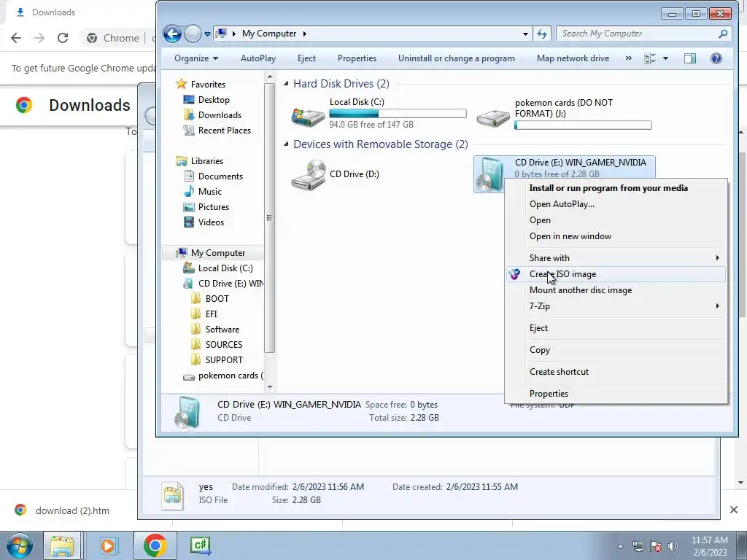Toggle the preview pane icon
747x560 pixels.
tap(690, 58)
